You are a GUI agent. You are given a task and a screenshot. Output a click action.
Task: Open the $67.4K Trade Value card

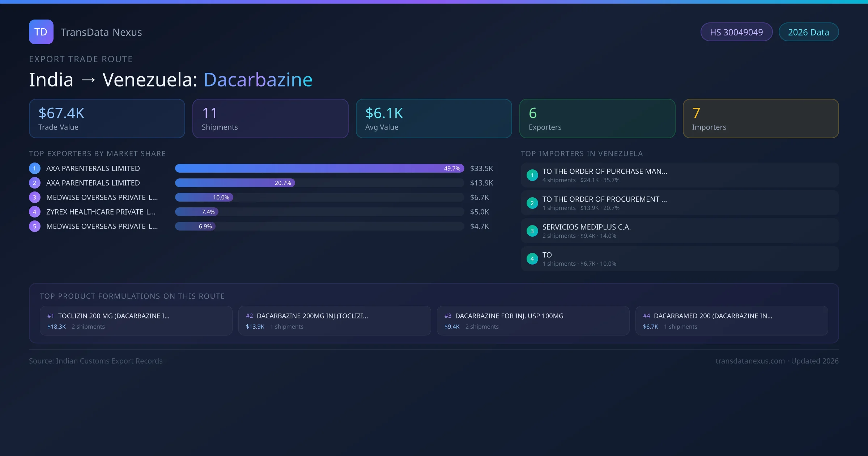[x=107, y=118]
